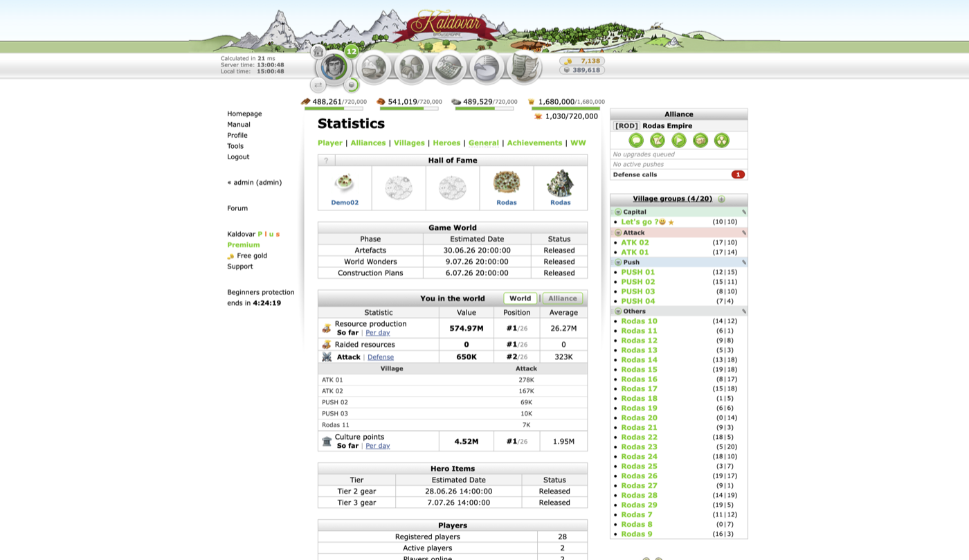Select village ATK 02
This screenshot has height=560, width=969.
pos(635,243)
